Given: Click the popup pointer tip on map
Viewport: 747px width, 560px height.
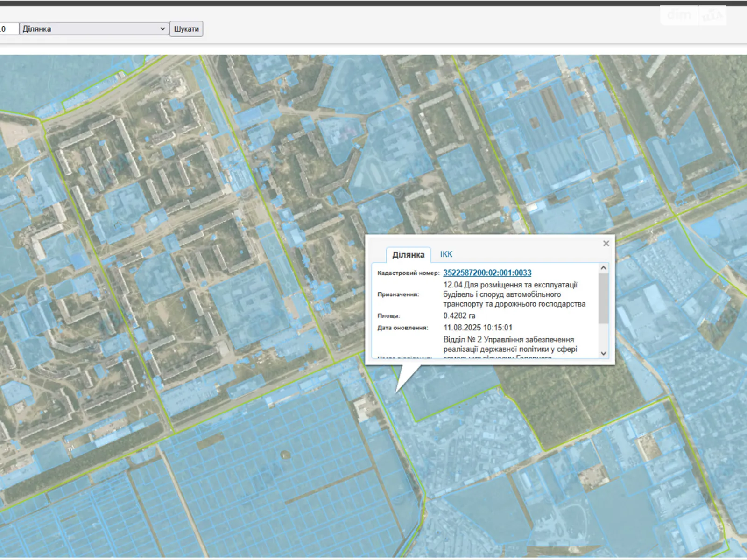Looking at the screenshot, I should (397, 391).
